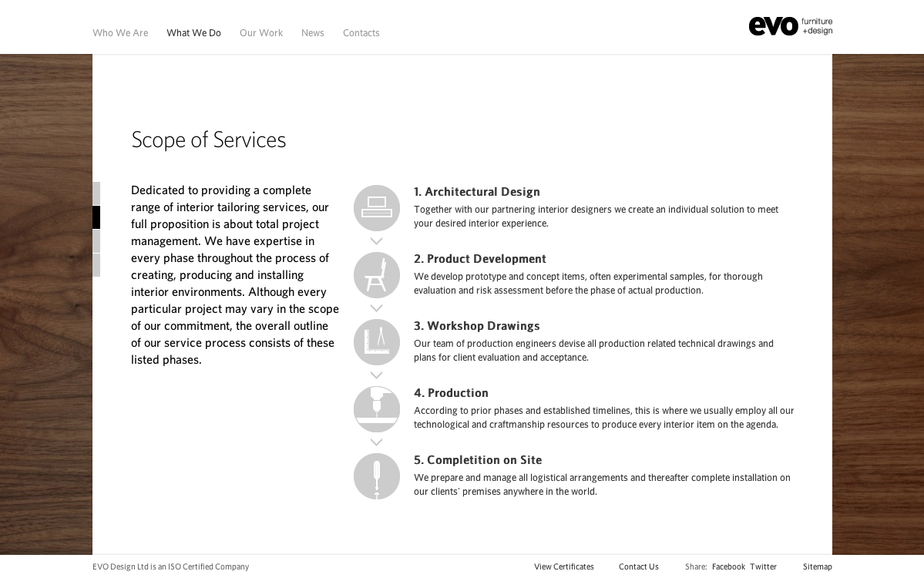Select the black active section marker on the left edge

click(96, 217)
